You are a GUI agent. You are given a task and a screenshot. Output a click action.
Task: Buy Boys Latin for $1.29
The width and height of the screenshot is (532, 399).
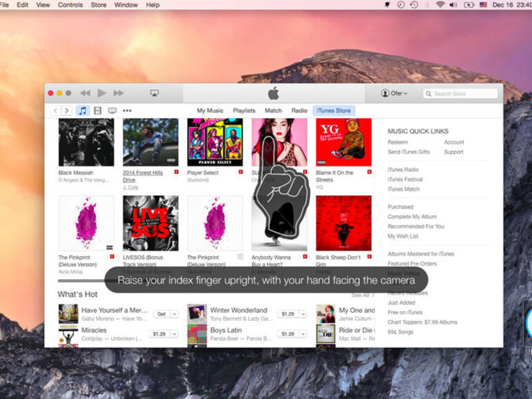[288, 334]
